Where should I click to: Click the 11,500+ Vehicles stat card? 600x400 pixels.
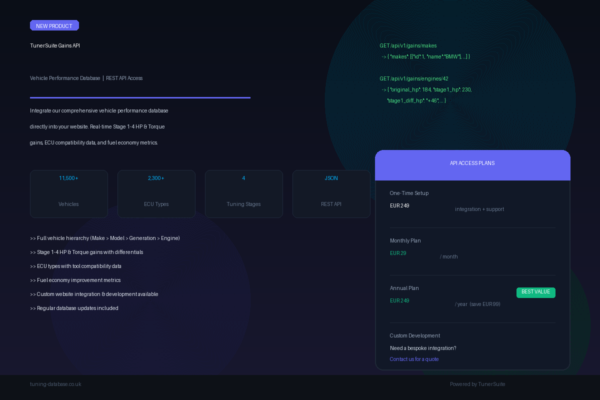click(69, 194)
